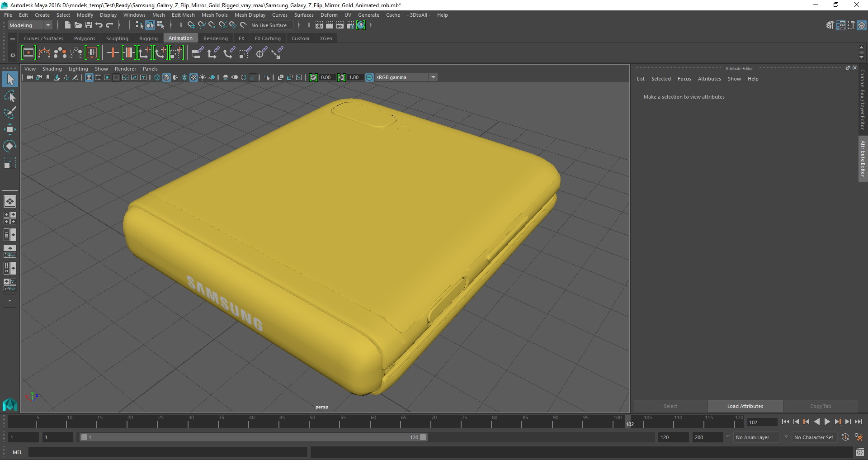Click the camera bookmark icon
This screenshot has width=868, height=460.
[48, 77]
